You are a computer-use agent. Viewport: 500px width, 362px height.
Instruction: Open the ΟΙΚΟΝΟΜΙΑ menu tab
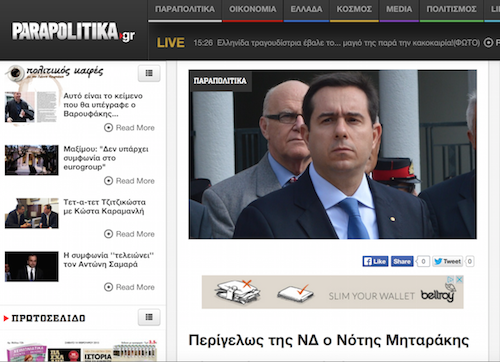253,9
